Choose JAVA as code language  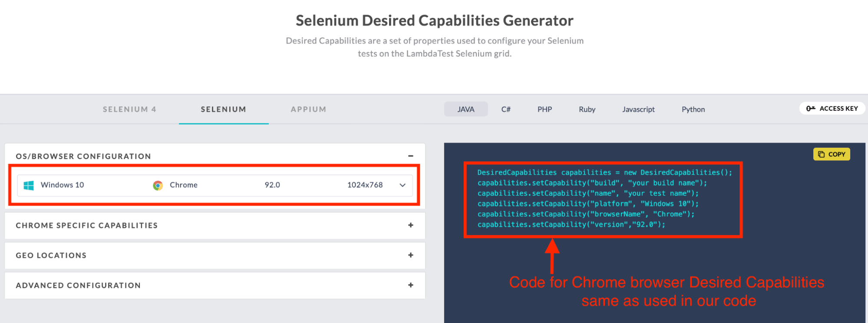coord(466,109)
